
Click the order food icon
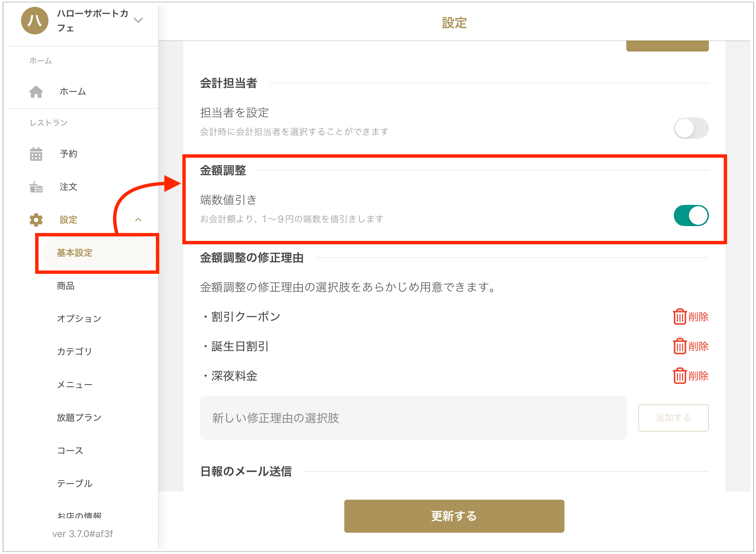tap(36, 187)
